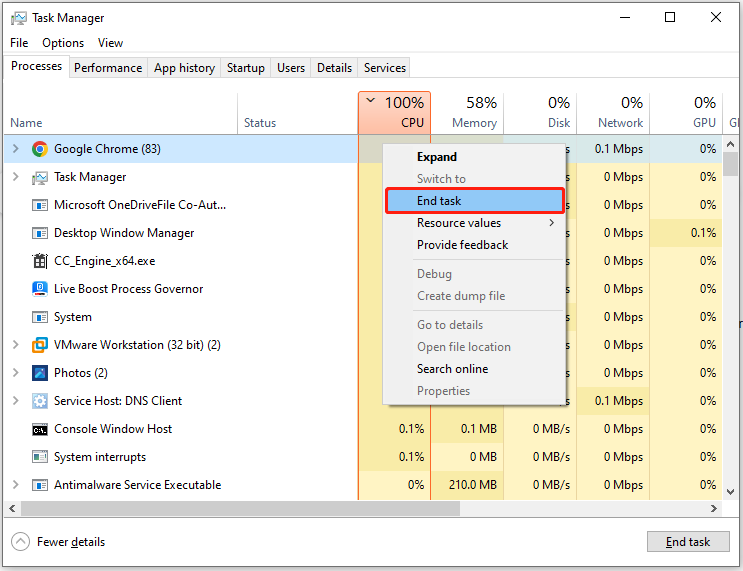Expand the VMware Workstation (32 bit) group

point(16,344)
